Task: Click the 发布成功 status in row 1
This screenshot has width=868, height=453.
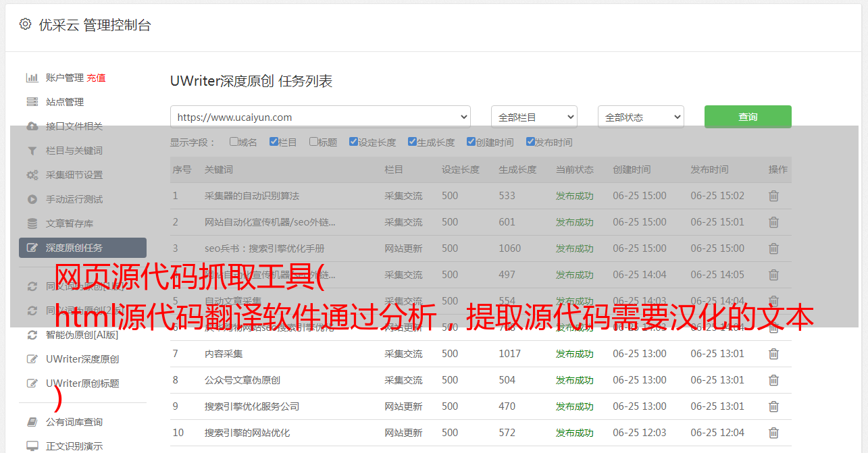Action: 575,196
